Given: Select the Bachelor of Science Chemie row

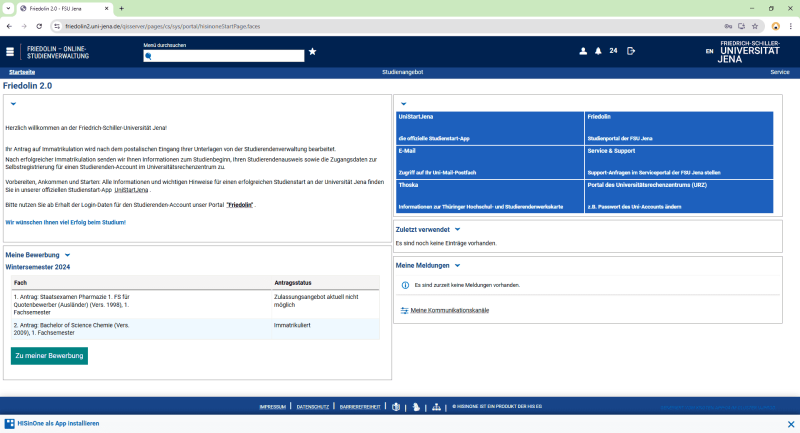Looking at the screenshot, I should (195, 329).
